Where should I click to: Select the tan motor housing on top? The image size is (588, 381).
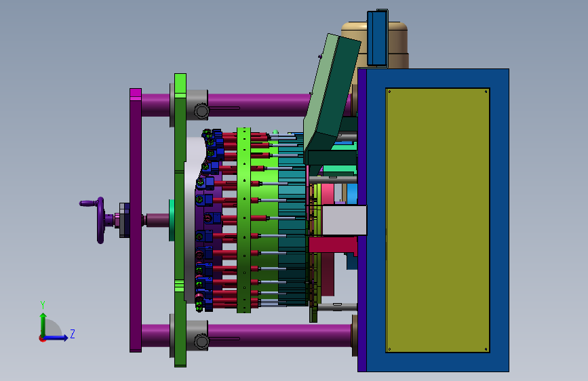pyautogui.click(x=397, y=45)
